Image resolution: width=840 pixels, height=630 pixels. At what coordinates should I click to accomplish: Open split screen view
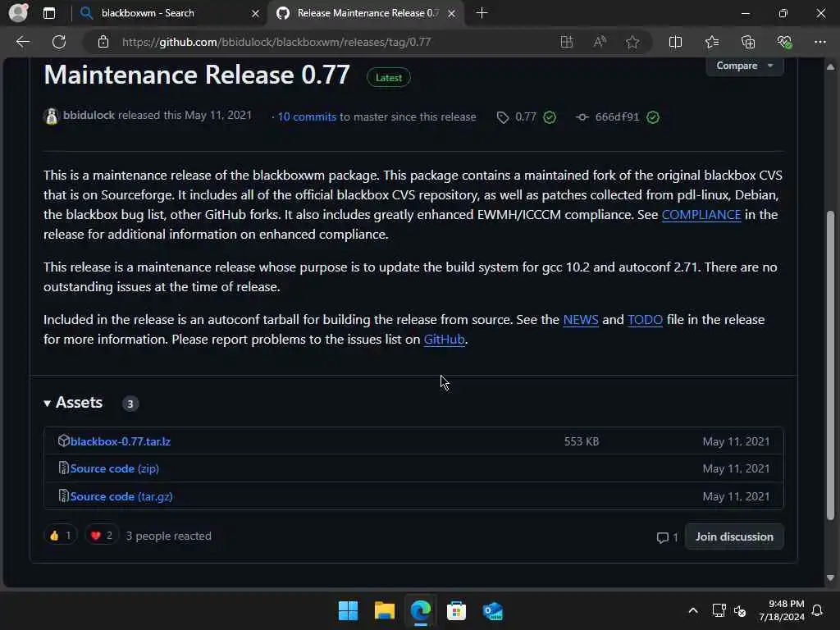pos(676,42)
